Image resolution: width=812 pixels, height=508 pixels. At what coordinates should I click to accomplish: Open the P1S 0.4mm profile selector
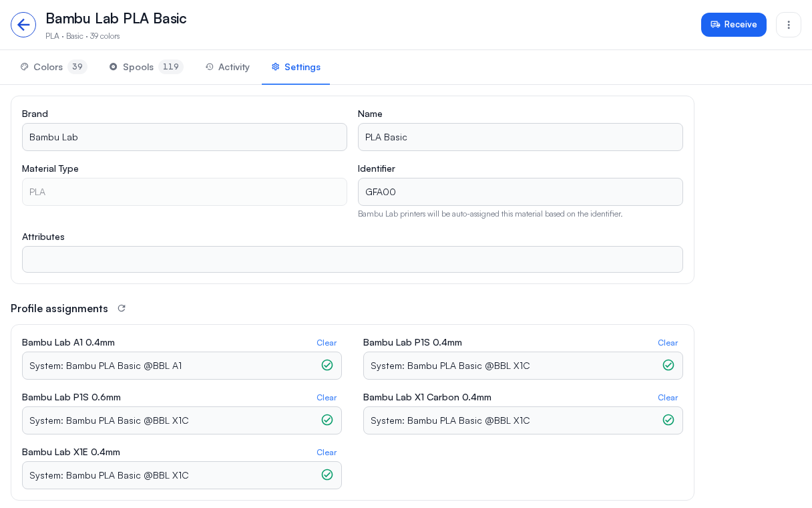pos(523,366)
